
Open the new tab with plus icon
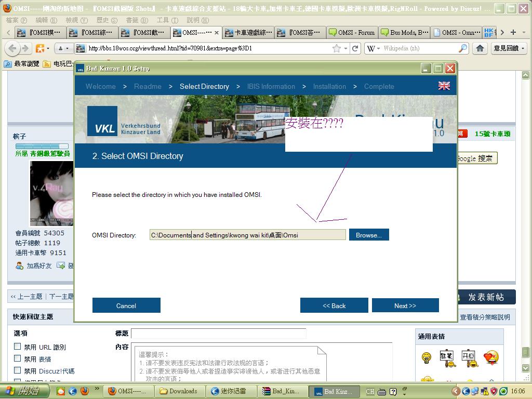coord(513,32)
